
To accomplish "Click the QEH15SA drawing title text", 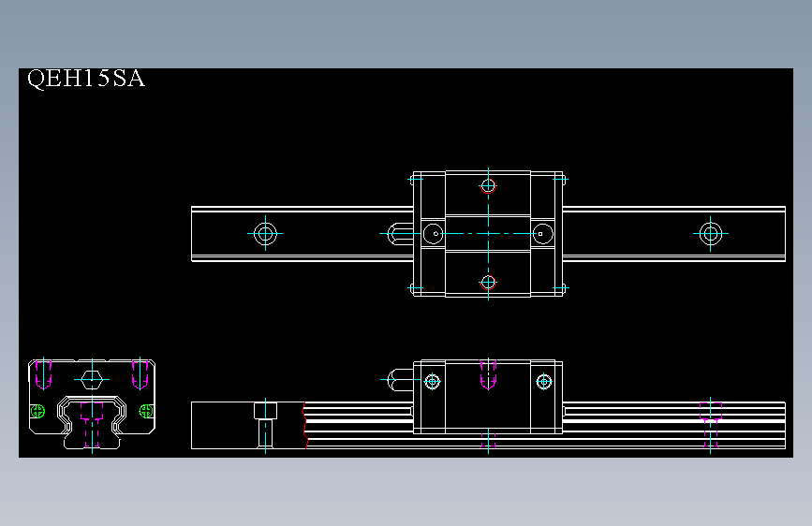I will click(x=86, y=79).
